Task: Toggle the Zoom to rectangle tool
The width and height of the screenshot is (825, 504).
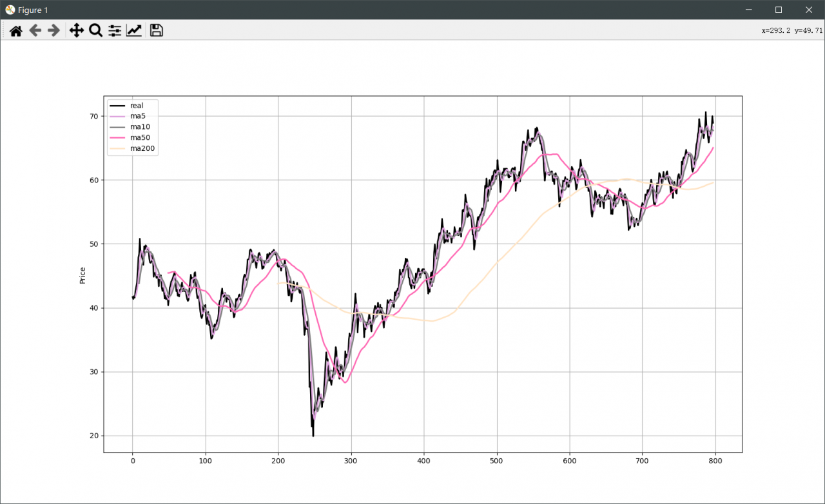Action: click(95, 30)
